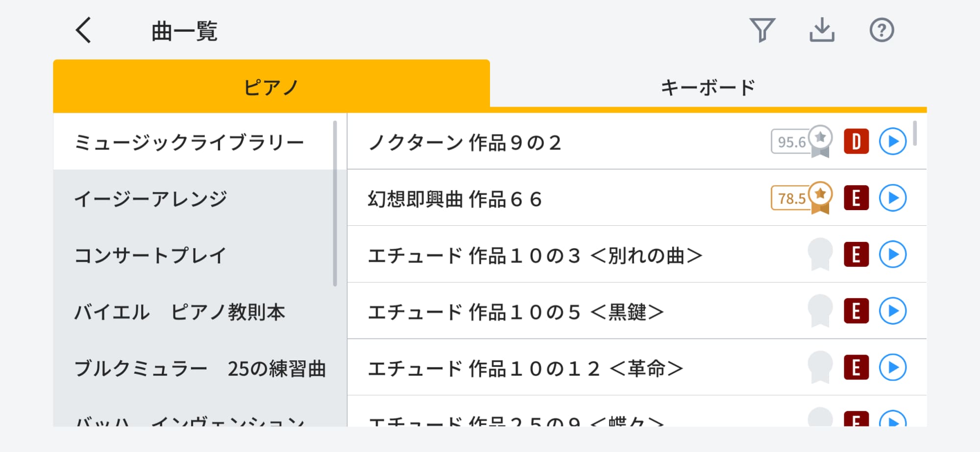Open the song filter funnel icon

[762, 30]
